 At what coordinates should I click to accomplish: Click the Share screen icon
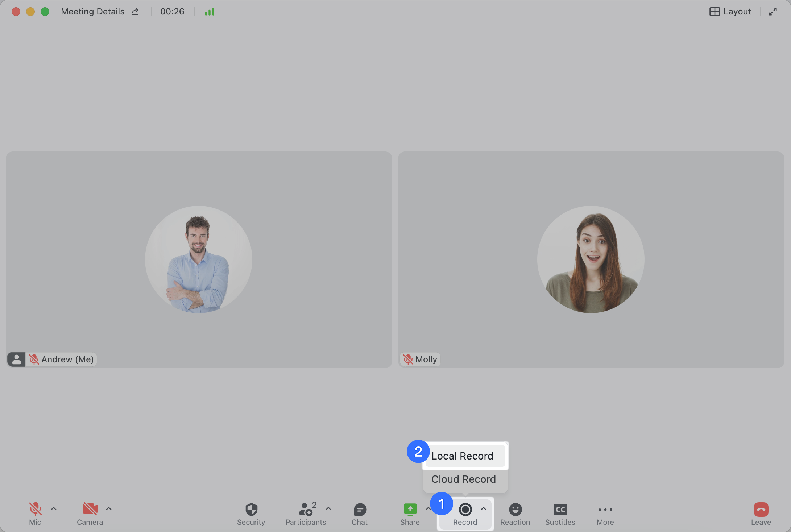click(x=410, y=509)
